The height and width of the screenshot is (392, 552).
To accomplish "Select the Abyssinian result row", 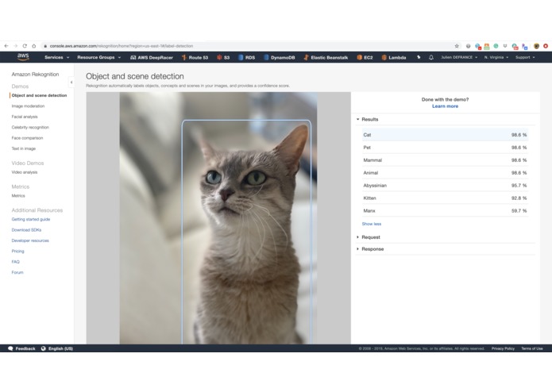I will pos(445,185).
